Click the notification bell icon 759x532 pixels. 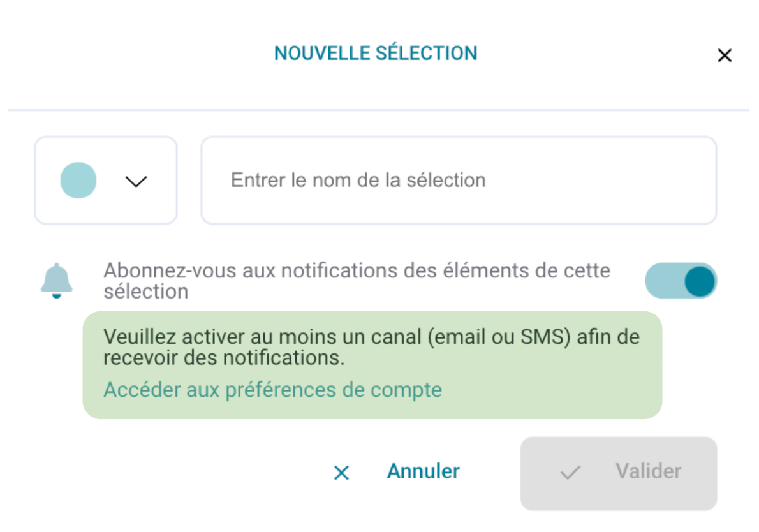click(x=57, y=280)
